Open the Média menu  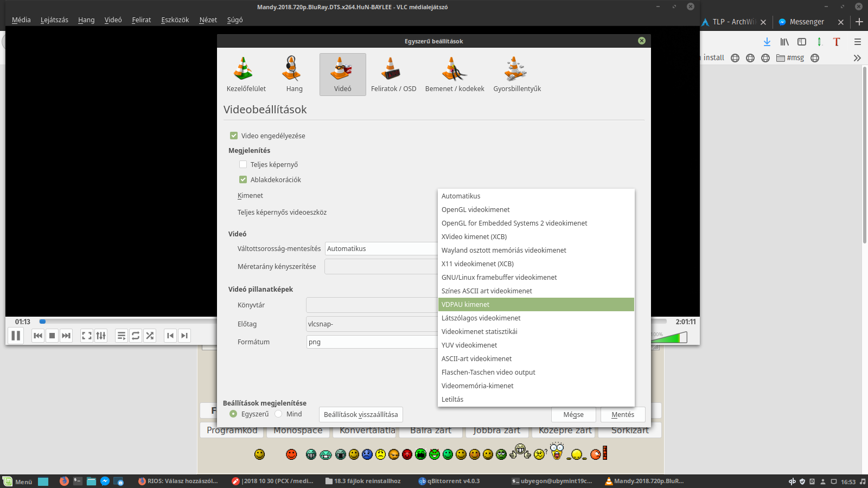click(x=21, y=20)
